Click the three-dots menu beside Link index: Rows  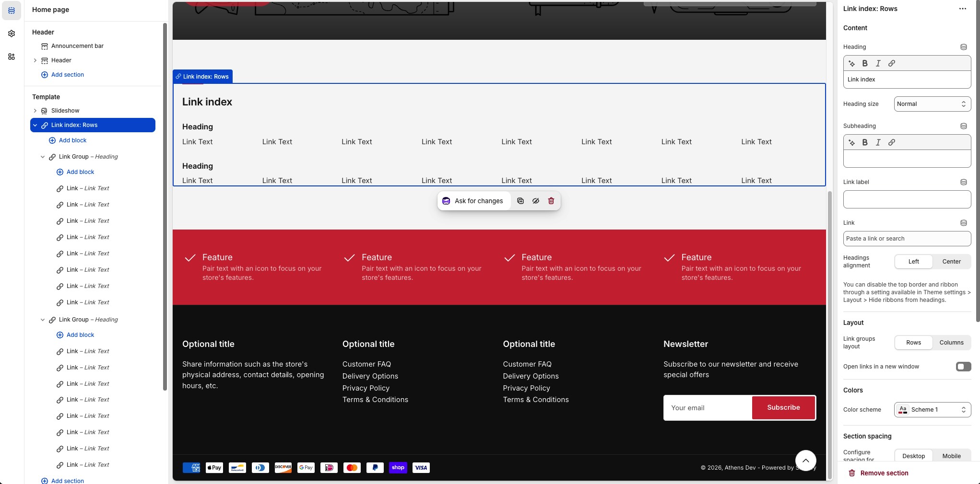pyautogui.click(x=962, y=9)
